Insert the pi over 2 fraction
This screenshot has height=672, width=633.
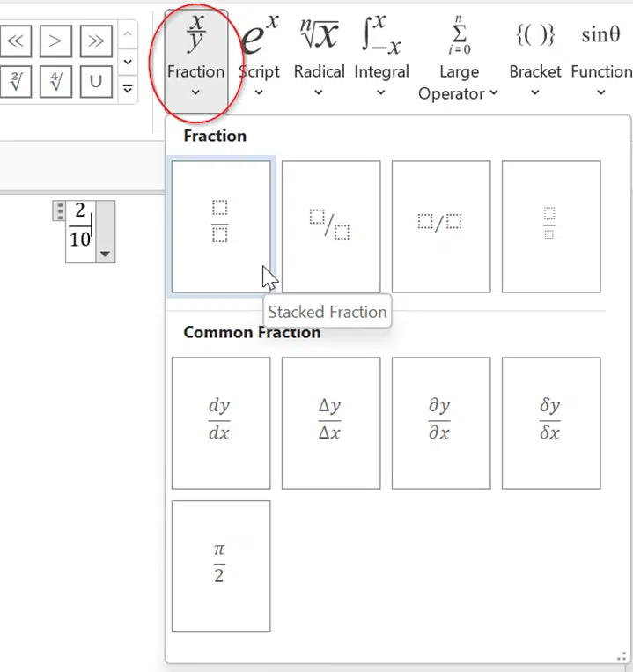pyautogui.click(x=221, y=566)
